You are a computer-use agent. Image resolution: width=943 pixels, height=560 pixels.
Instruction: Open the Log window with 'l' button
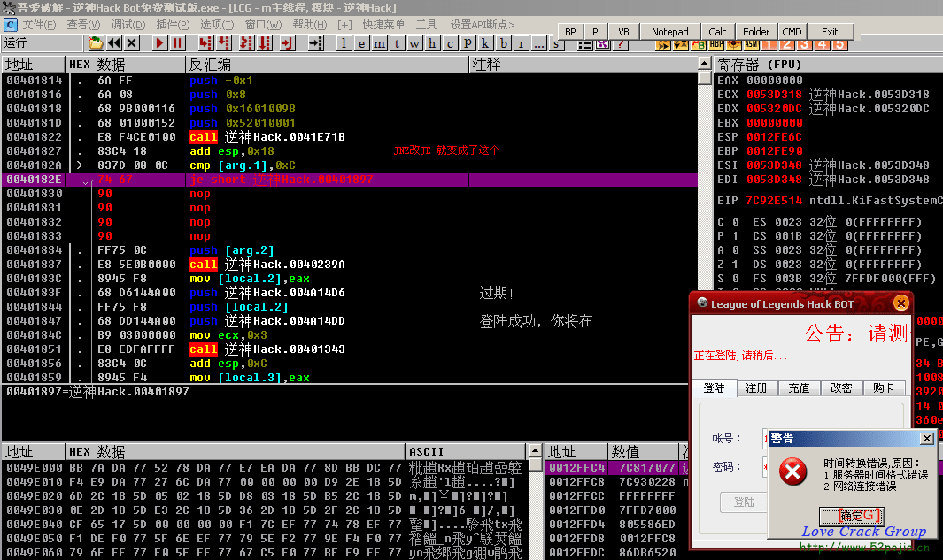tap(344, 43)
